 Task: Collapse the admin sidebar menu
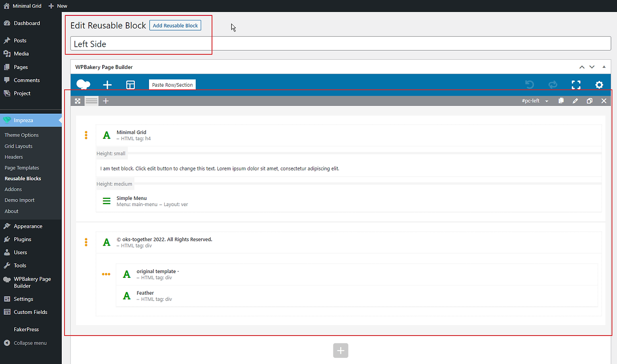(x=31, y=343)
